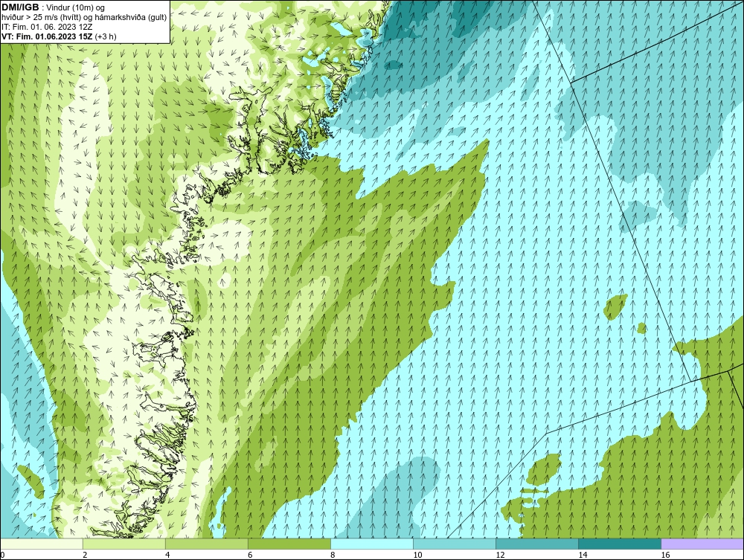Click the legend label '8'
This screenshot has height=560, width=744.
pyautogui.click(x=333, y=555)
